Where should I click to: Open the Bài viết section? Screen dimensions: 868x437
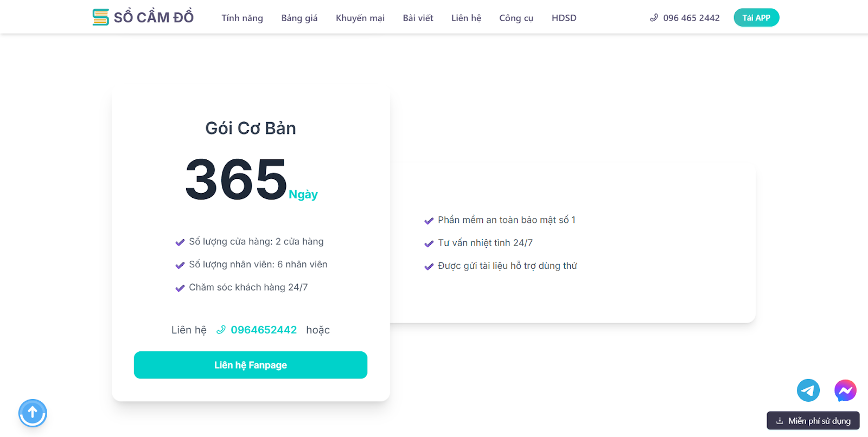(x=418, y=18)
